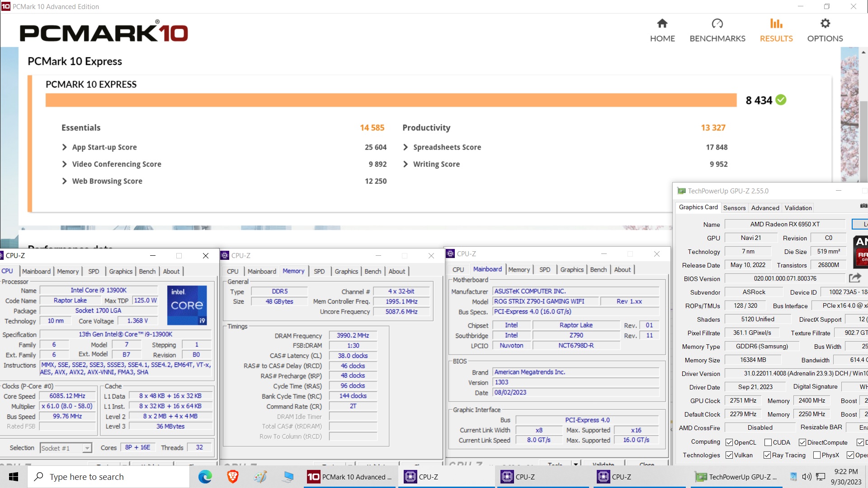Viewport: 868px width, 488px height.
Task: Click the Windows search box
Action: click(108, 477)
